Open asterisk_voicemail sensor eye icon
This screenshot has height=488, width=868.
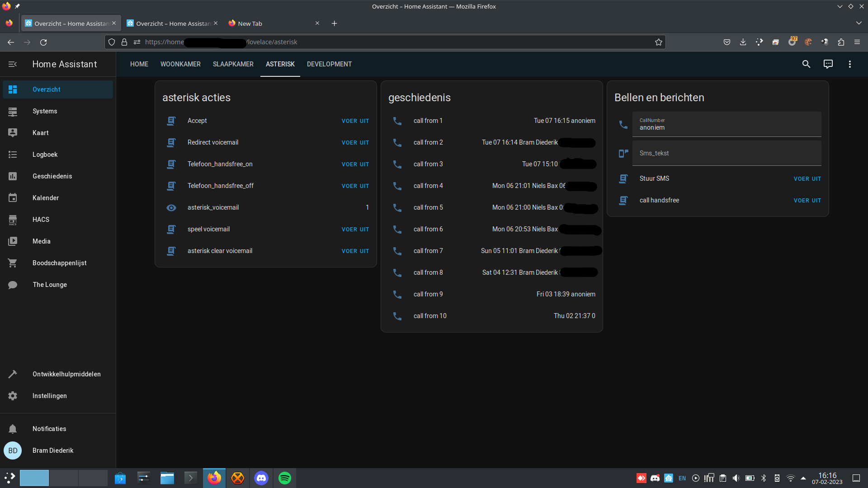171,208
